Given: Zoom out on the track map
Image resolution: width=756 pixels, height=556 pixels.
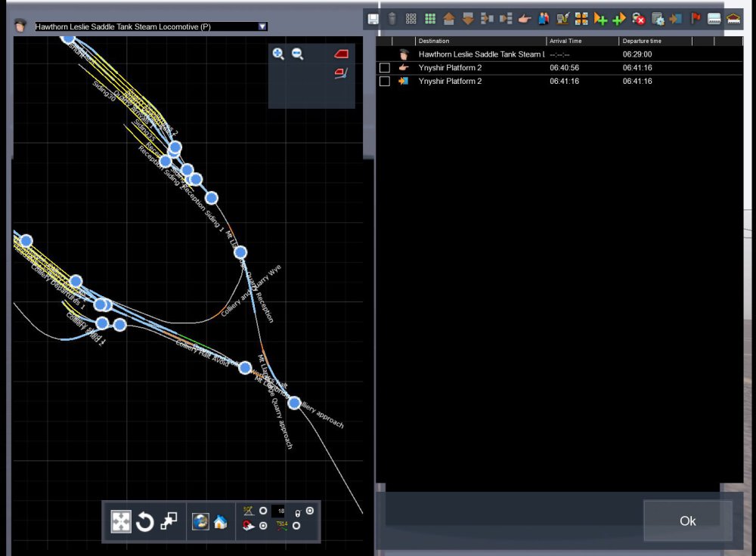Looking at the screenshot, I should pyautogui.click(x=298, y=54).
